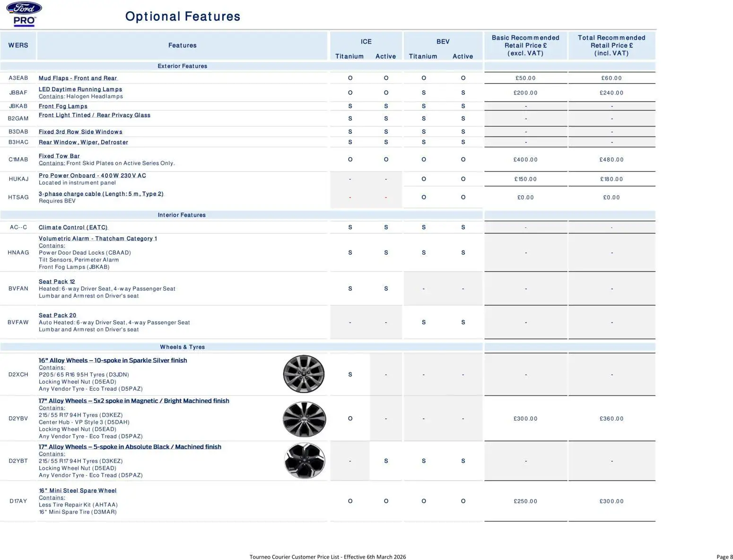Click the Wheels & Tyres section header
The width and height of the screenshot is (733, 560).
click(182, 347)
